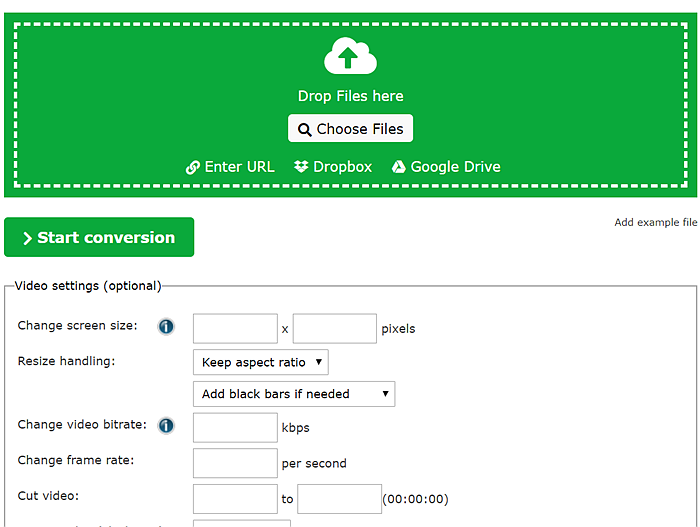The height and width of the screenshot is (527, 700).
Task: Click the screen width input field
Action: coord(235,329)
